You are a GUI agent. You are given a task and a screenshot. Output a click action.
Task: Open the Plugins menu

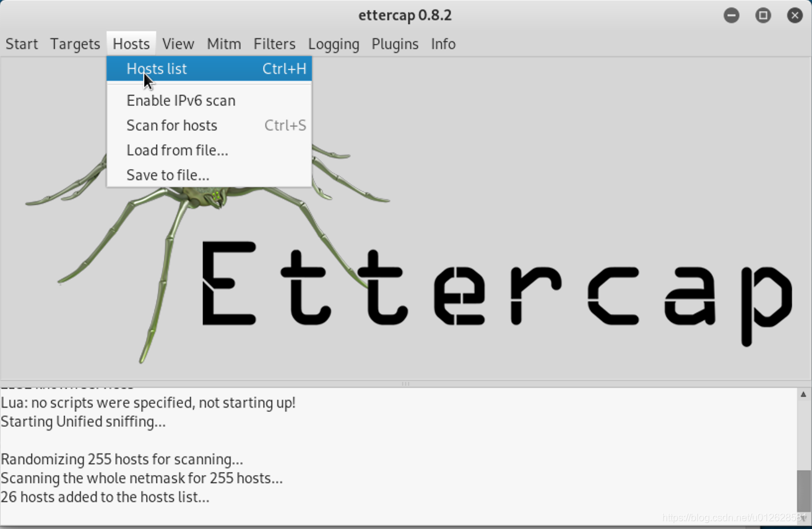[395, 44]
